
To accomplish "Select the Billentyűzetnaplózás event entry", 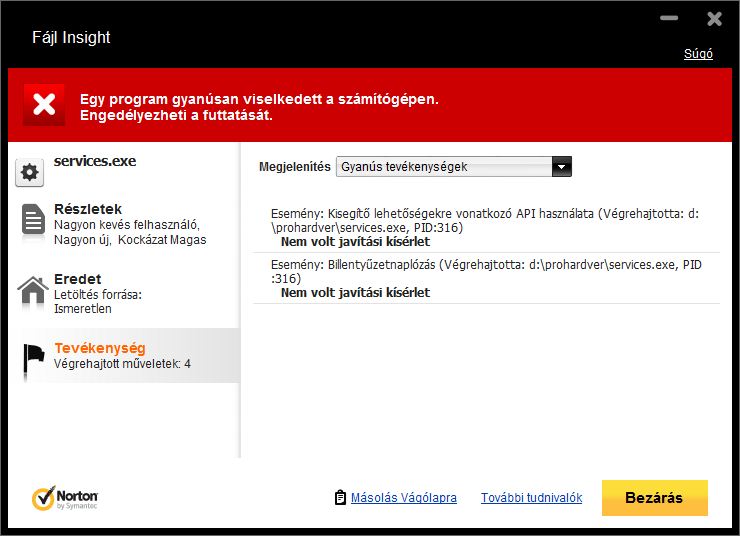I will point(487,278).
